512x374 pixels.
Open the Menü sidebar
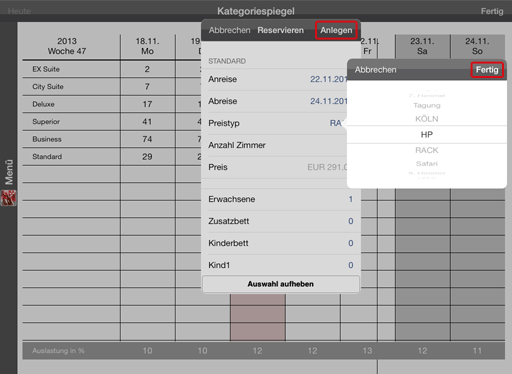pyautogui.click(x=9, y=172)
